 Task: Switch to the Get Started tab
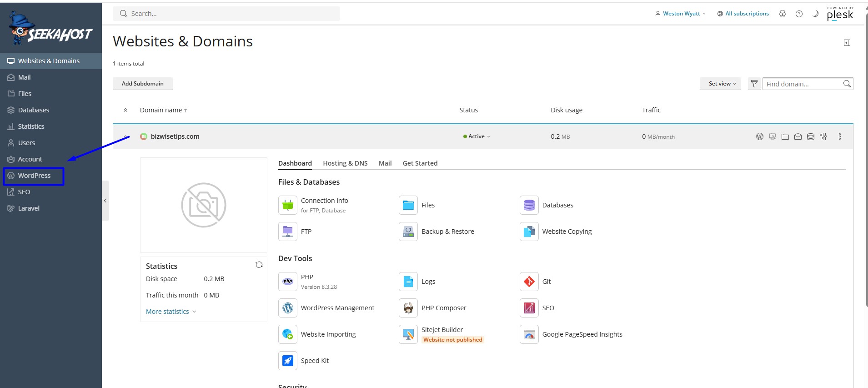(x=420, y=163)
